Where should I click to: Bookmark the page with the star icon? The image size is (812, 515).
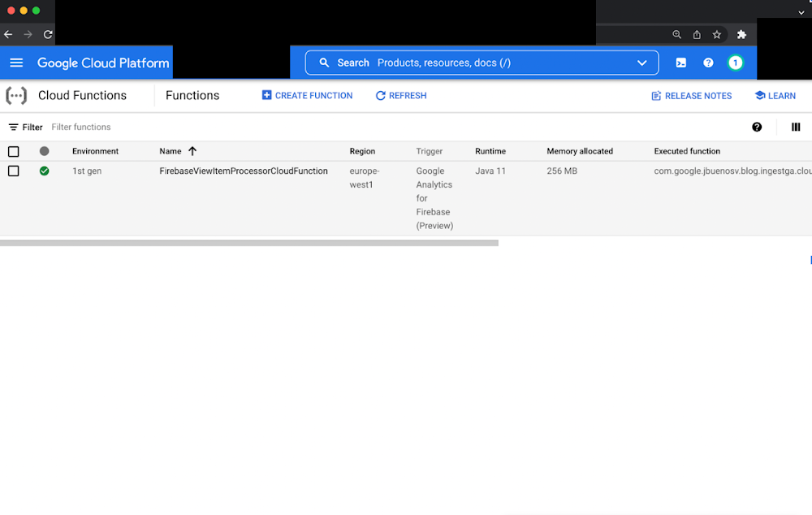717,34
